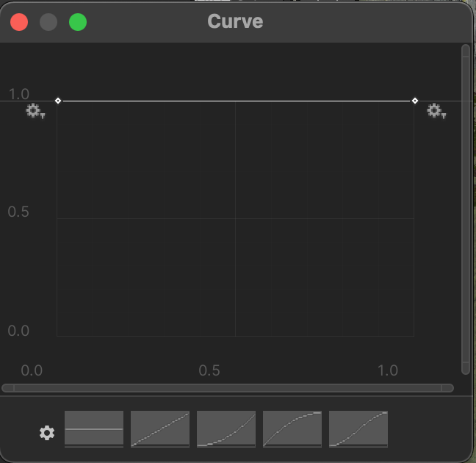The image size is (476, 463).
Task: Apply the ease-in-out S-curve preset
Action: point(358,428)
